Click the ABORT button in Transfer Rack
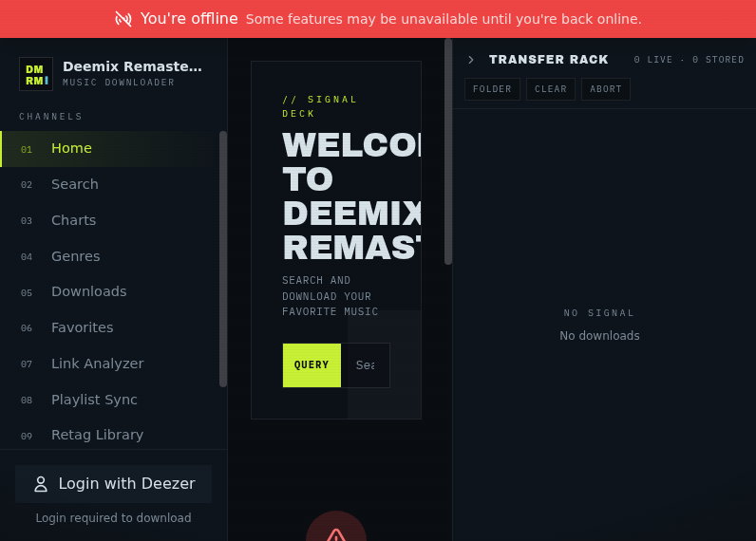The width and height of the screenshot is (756, 541). pos(606,89)
